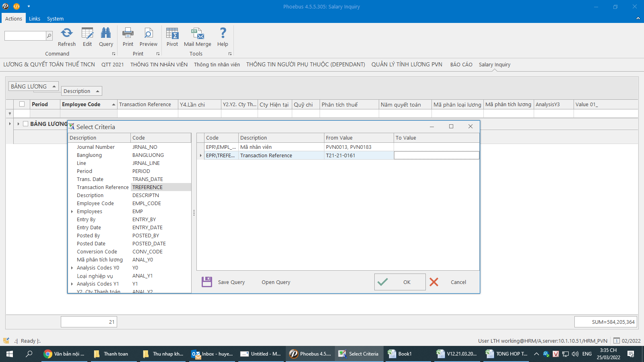Image resolution: width=644 pixels, height=362 pixels.
Task: Open the Edit tool in the ribbon
Action: [87, 33]
